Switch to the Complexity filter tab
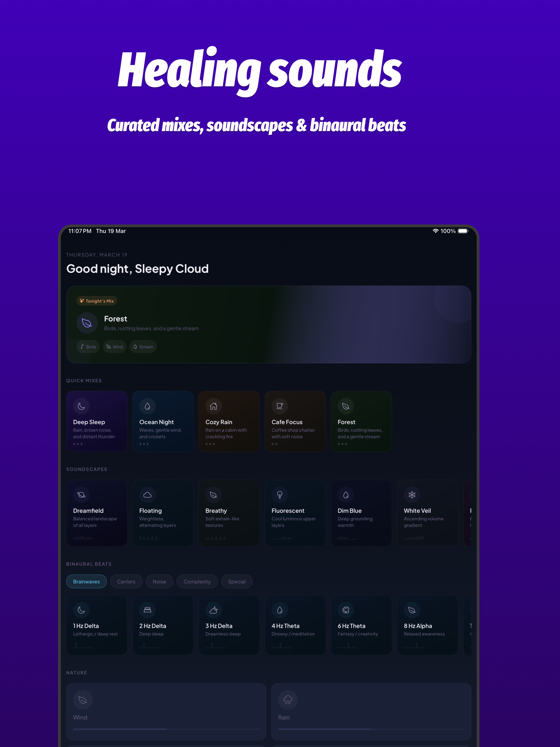Viewport: 560px width, 747px height. click(x=197, y=581)
